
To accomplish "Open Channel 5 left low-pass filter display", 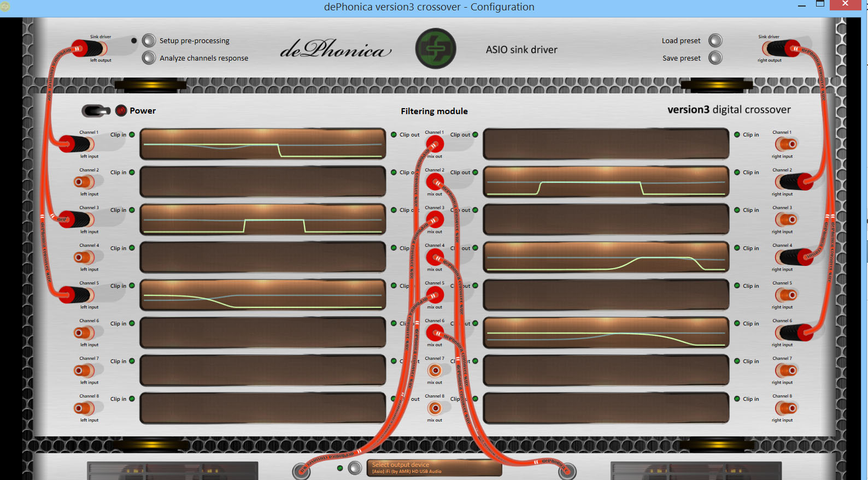I will 263,295.
